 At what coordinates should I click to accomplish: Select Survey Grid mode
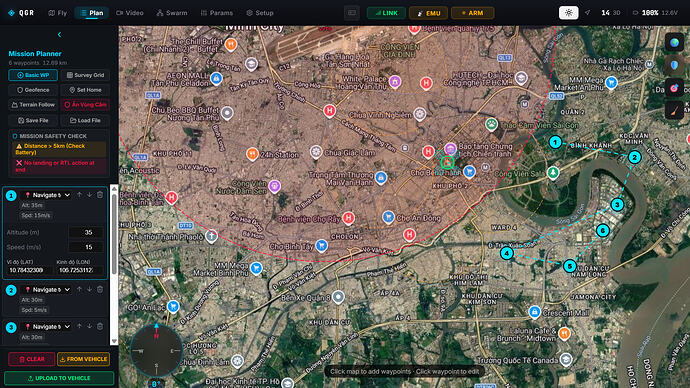pos(85,75)
